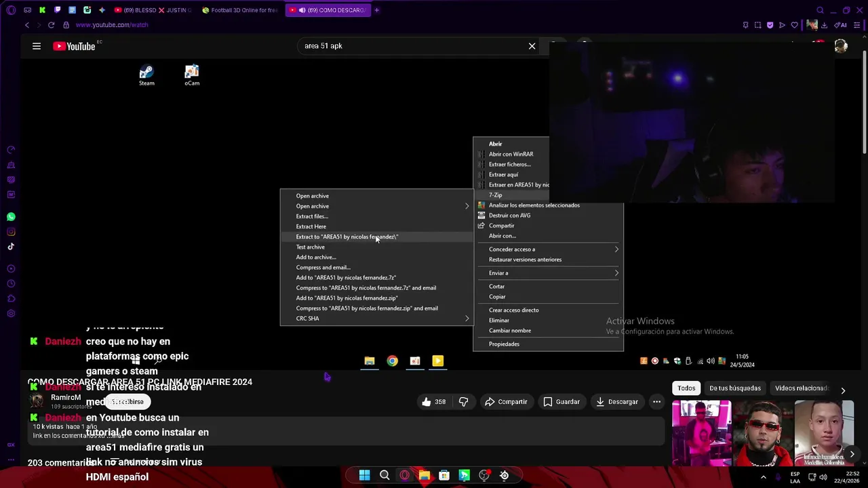This screenshot has width=868, height=488.
Task: Expand the CRC SHA submenu
Action: (376, 319)
